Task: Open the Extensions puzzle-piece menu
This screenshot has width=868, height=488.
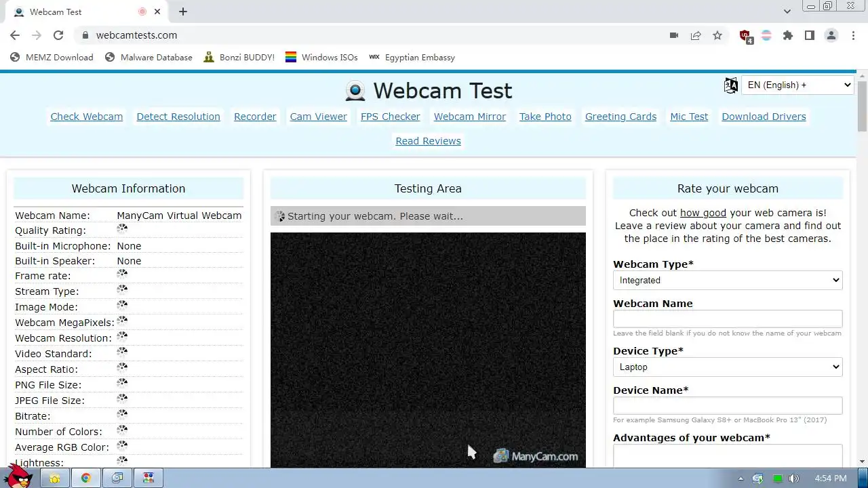Action: (x=788, y=35)
